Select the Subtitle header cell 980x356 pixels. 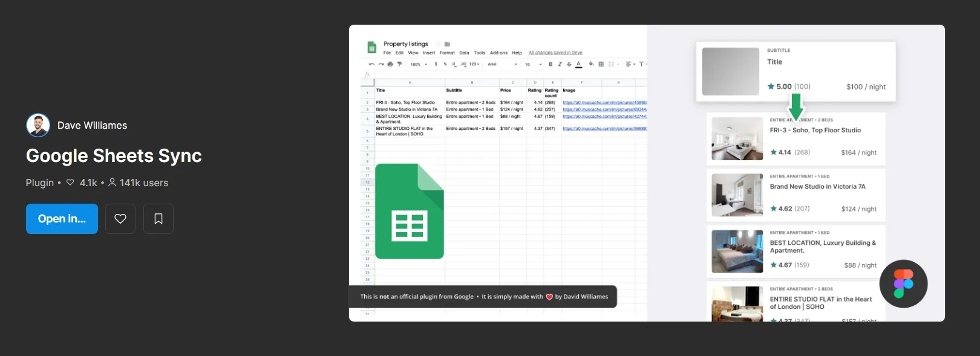click(472, 93)
